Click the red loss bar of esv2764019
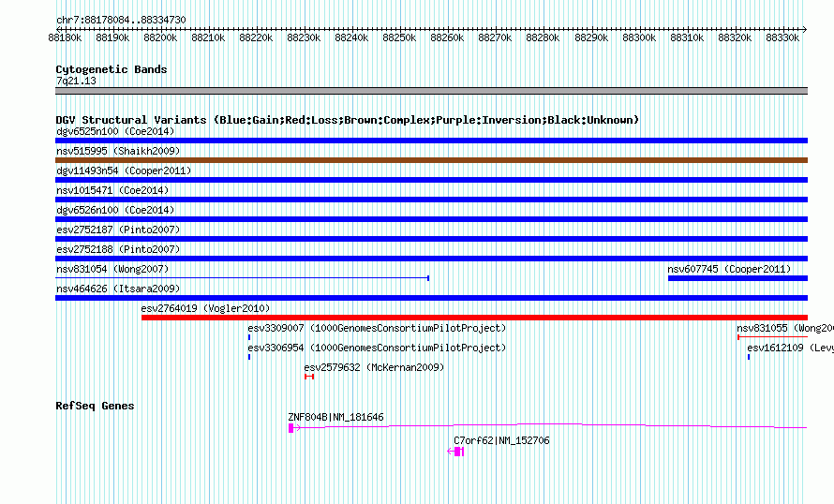This screenshot has width=834, height=504. point(474,318)
